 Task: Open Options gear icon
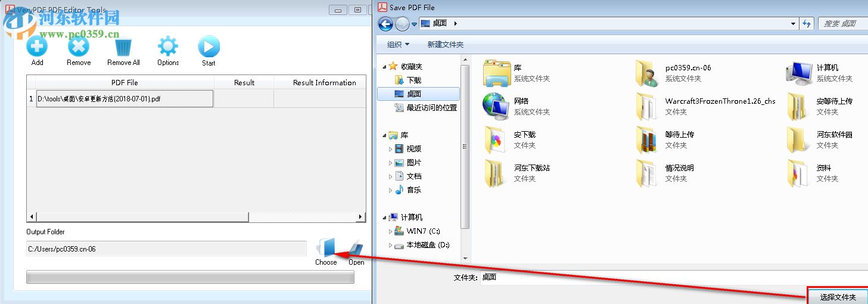pyautogui.click(x=168, y=46)
